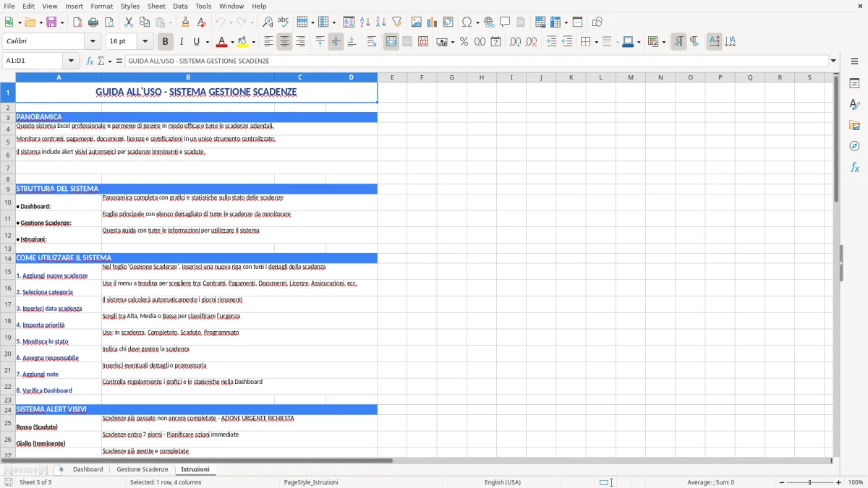
Task: Click the Insert Image icon
Action: (417, 22)
